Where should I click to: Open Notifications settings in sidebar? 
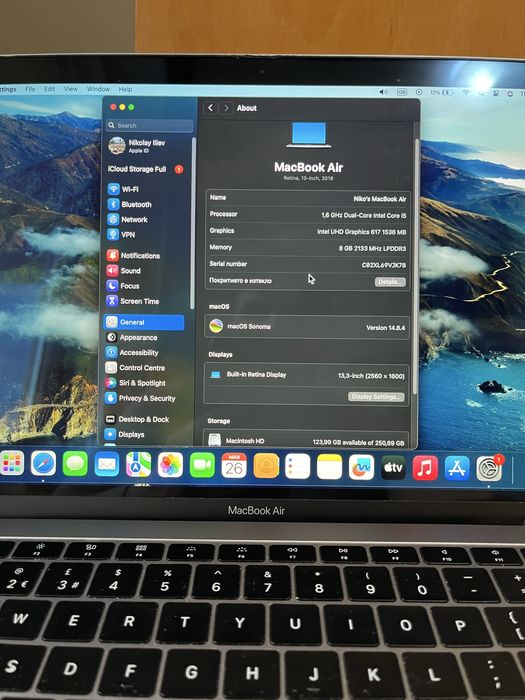click(133, 255)
